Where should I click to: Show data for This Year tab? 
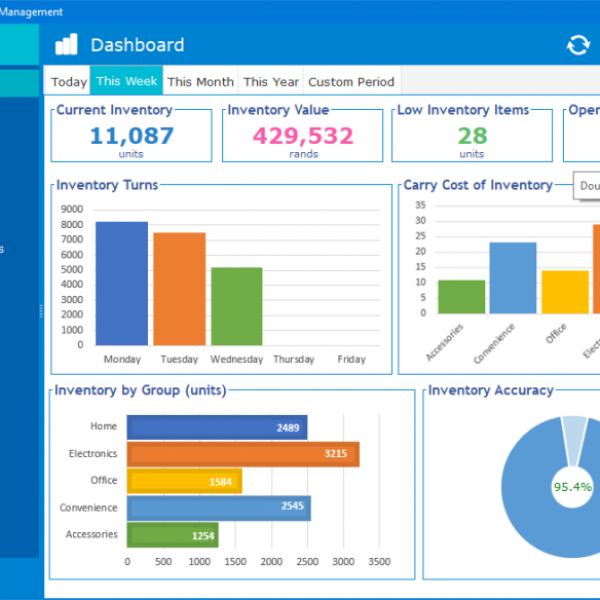click(269, 82)
